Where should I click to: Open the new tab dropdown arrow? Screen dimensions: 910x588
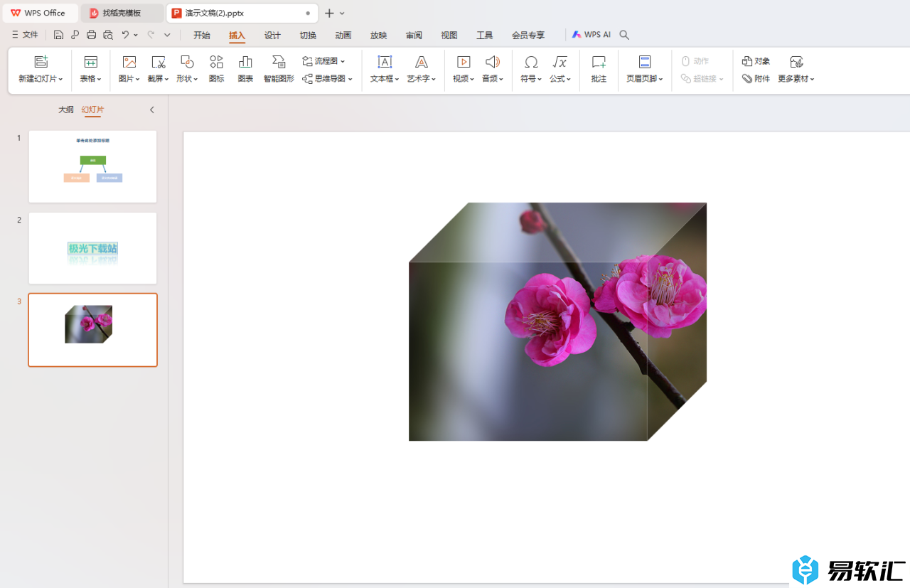point(342,14)
